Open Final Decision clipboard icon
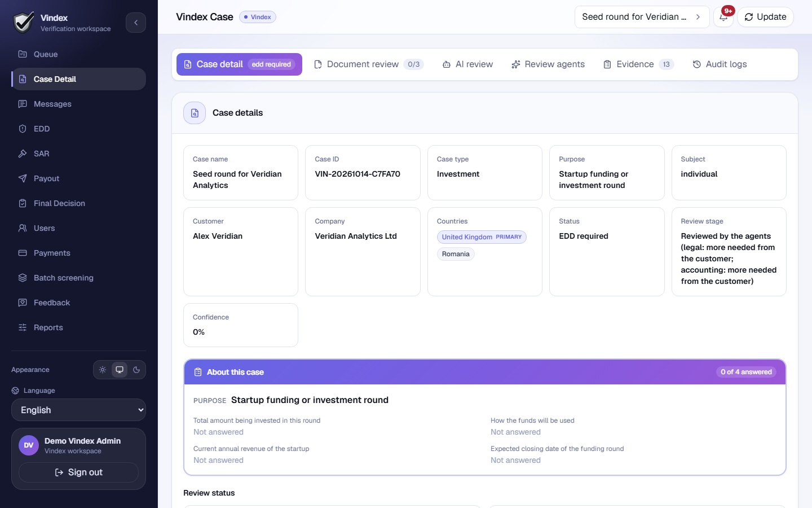The image size is (812, 508). point(23,203)
